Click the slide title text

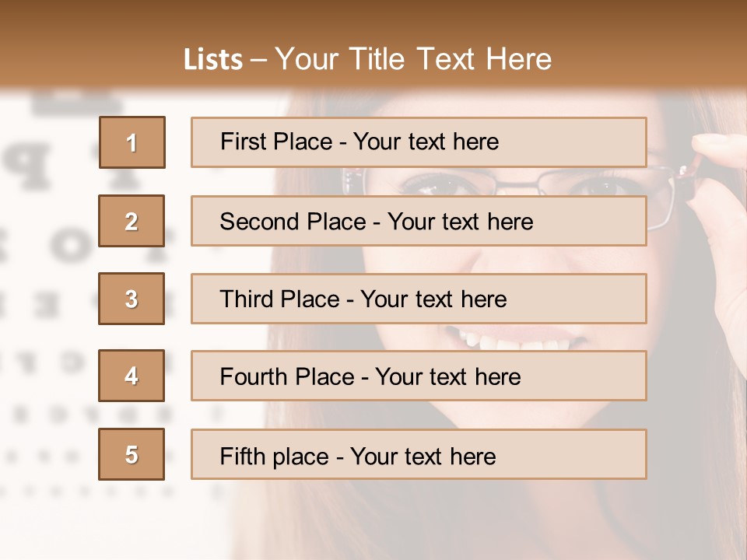[367, 59]
